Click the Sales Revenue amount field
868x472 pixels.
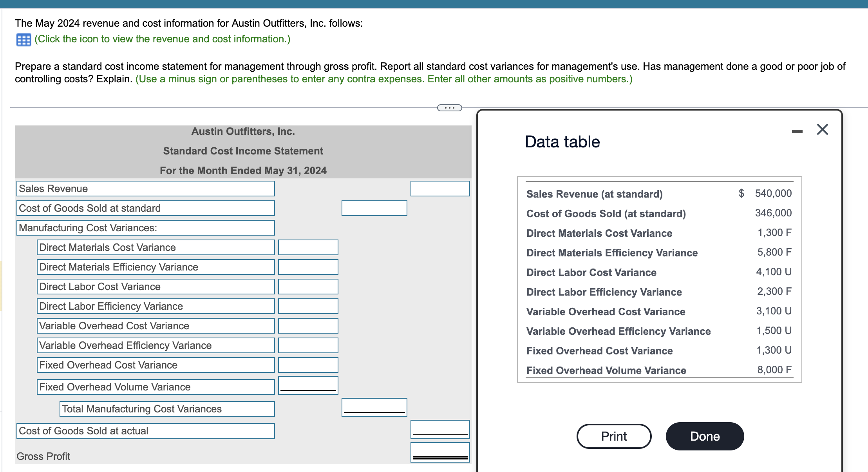(x=439, y=189)
